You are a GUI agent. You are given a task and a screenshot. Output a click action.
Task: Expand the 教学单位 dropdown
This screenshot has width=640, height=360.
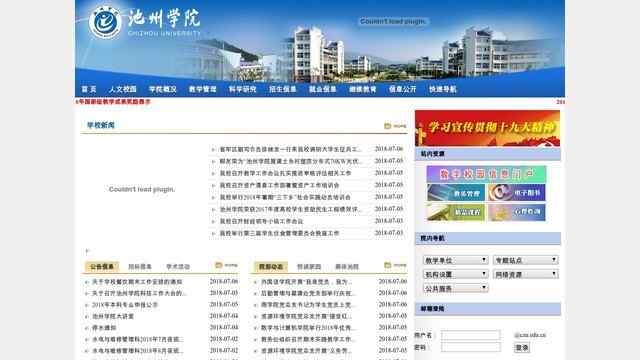(456, 260)
